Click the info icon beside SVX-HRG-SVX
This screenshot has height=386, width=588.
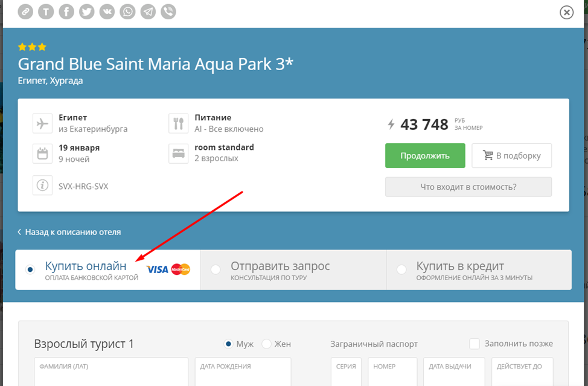tap(42, 186)
